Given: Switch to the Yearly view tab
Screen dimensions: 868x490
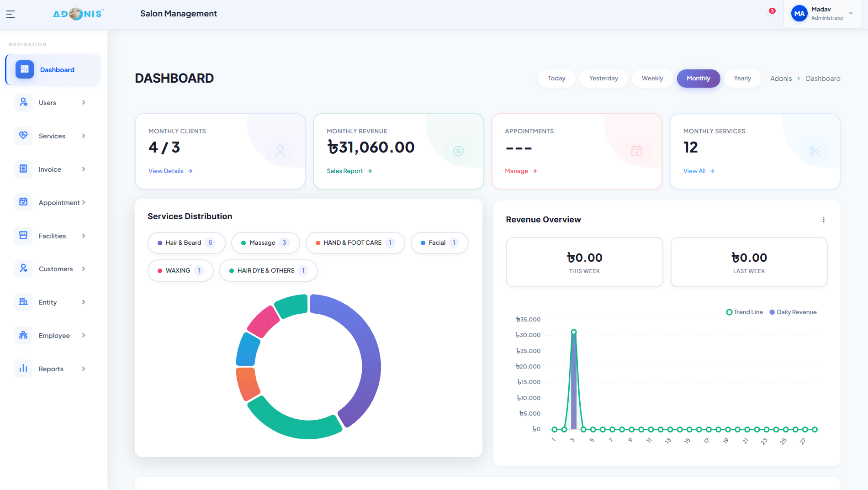Looking at the screenshot, I should (742, 78).
